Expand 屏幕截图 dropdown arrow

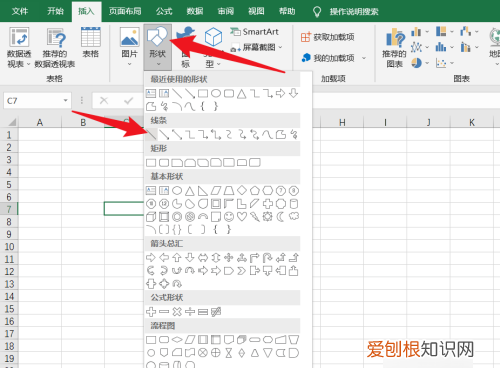(280, 47)
